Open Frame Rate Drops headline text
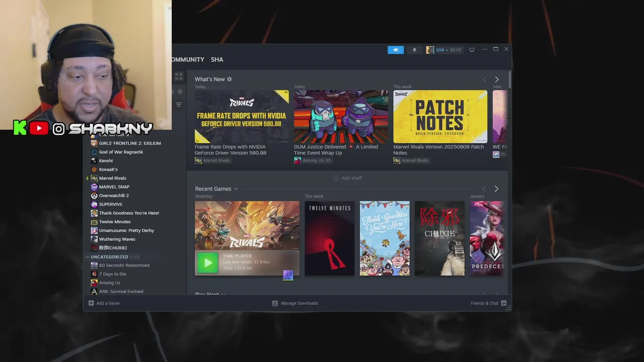This screenshot has width=644, height=362. coord(230,150)
